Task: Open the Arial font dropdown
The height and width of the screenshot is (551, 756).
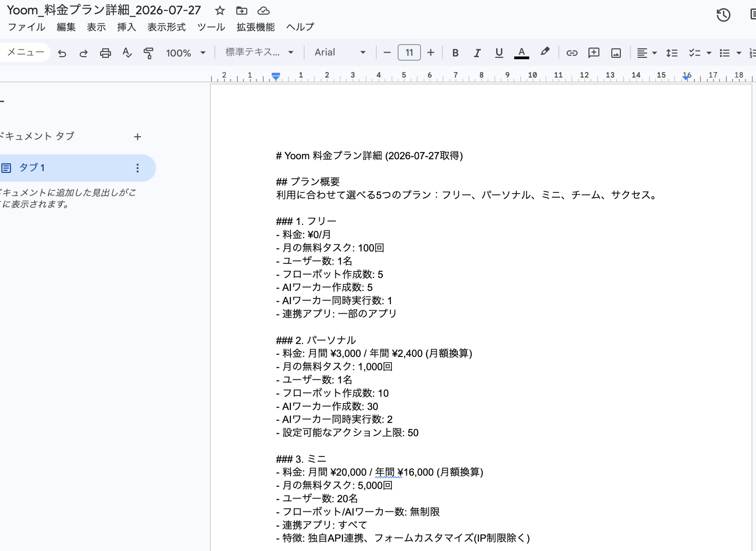Action: click(x=340, y=52)
